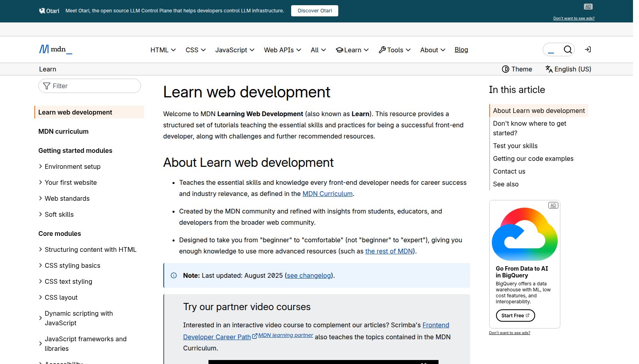Follow the rest of MDN link

tap(389, 251)
